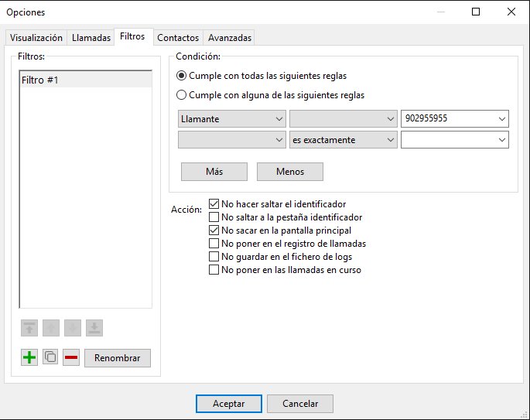Viewport: 530px width, 420px height.
Task: Click the green plus add filter icon
Action: click(x=29, y=358)
